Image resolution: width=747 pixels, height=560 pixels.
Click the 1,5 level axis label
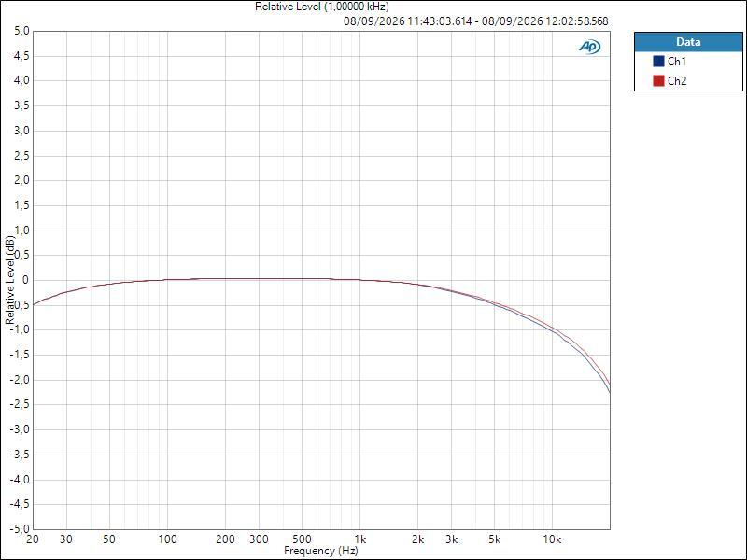point(21,205)
